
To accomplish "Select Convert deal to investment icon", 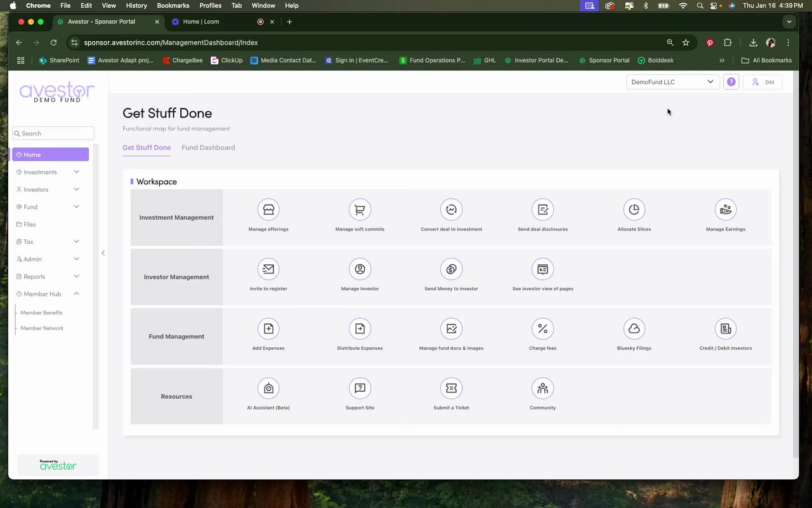I will point(451,210).
